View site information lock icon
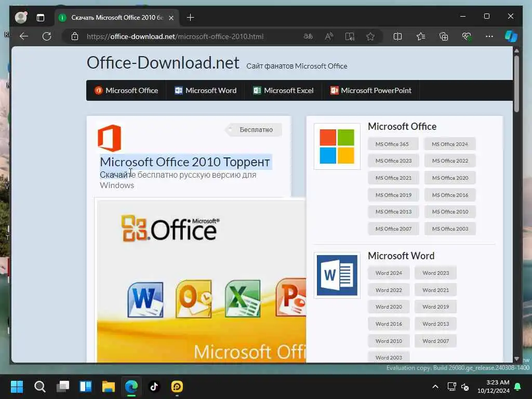Image resolution: width=532 pixels, height=399 pixels. (75, 36)
